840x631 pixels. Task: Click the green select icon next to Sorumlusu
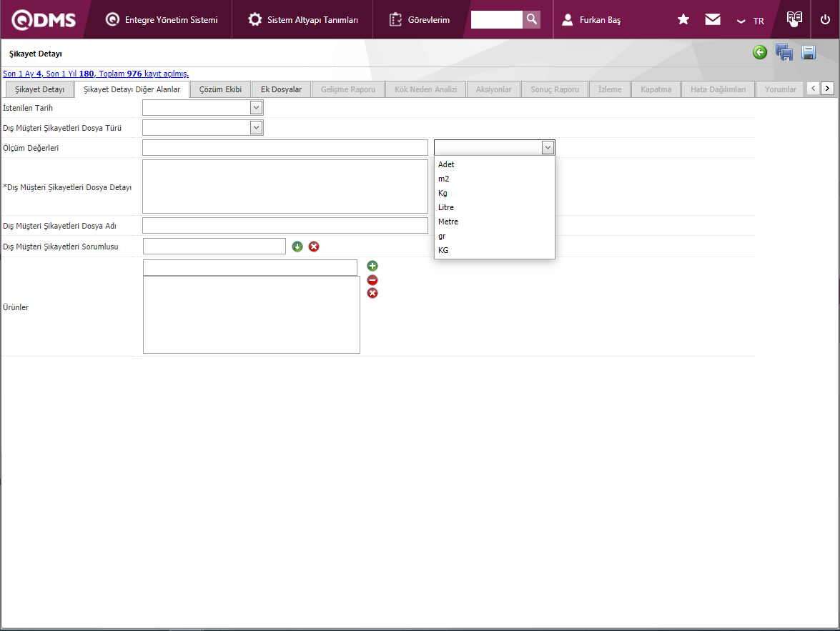pos(297,247)
